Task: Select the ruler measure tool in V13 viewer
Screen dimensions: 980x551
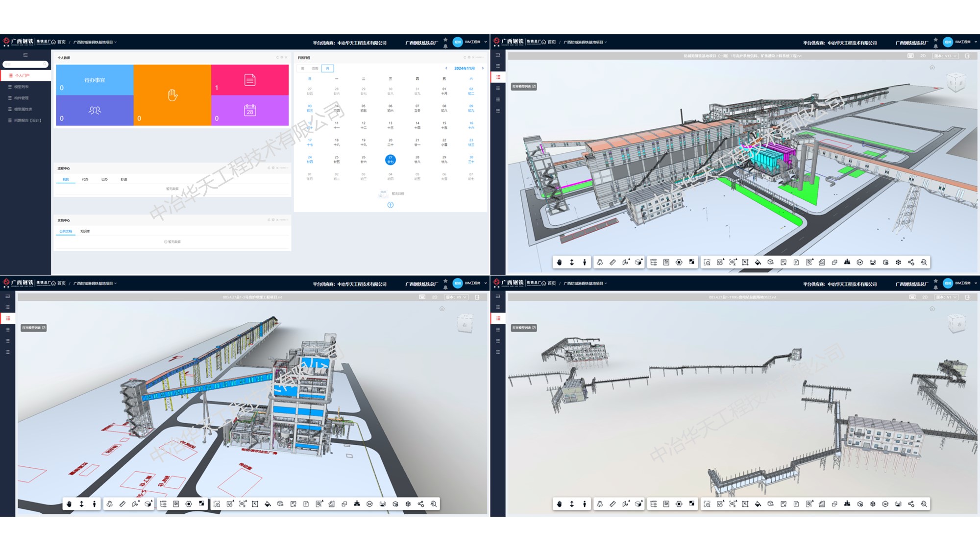Action: (612, 263)
